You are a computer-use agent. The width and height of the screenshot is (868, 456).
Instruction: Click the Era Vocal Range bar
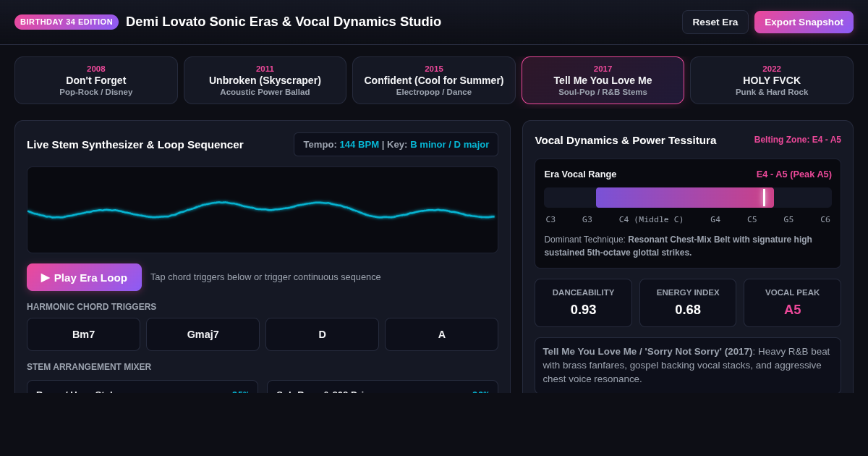coord(688,198)
